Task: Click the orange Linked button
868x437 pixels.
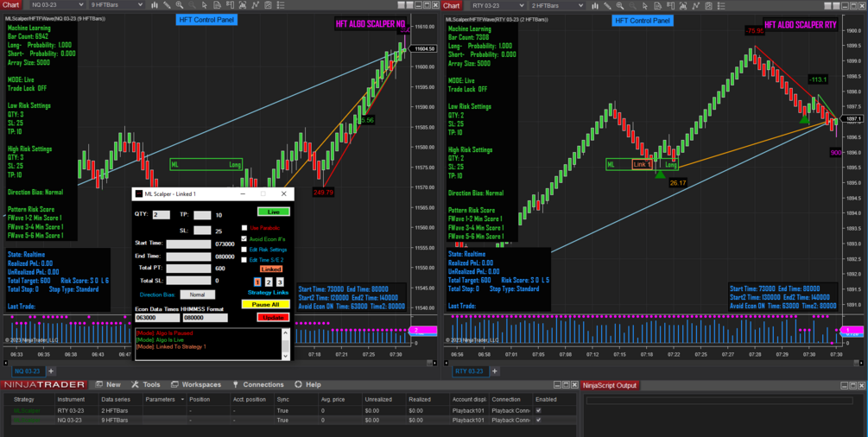Action: tap(271, 269)
